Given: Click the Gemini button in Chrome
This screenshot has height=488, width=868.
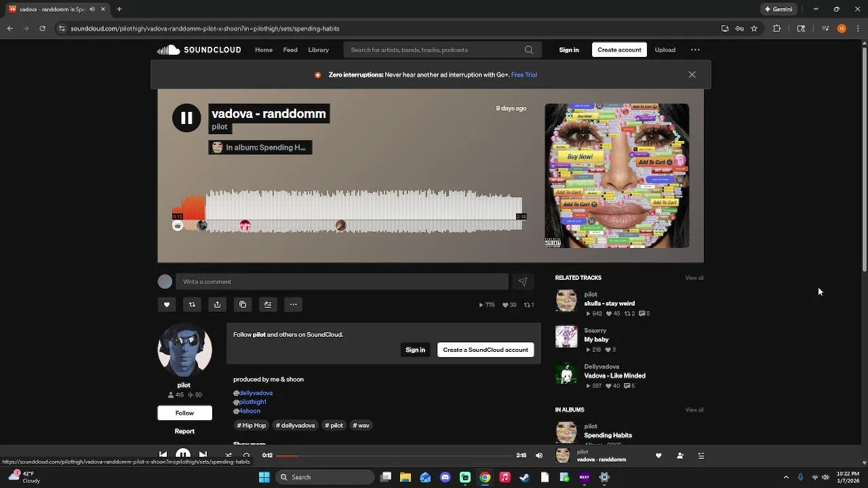Looking at the screenshot, I should point(778,9).
